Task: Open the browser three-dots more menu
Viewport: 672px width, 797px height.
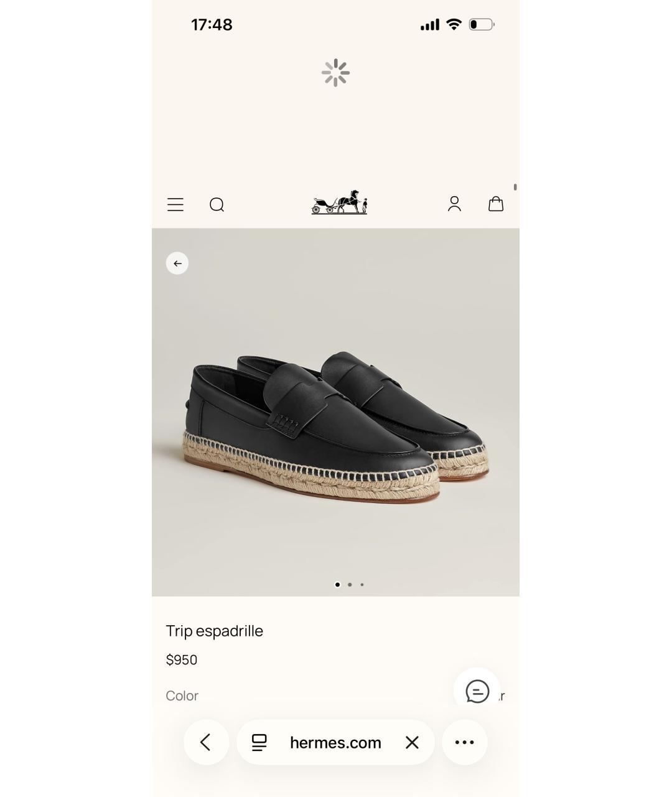Action: click(x=464, y=742)
